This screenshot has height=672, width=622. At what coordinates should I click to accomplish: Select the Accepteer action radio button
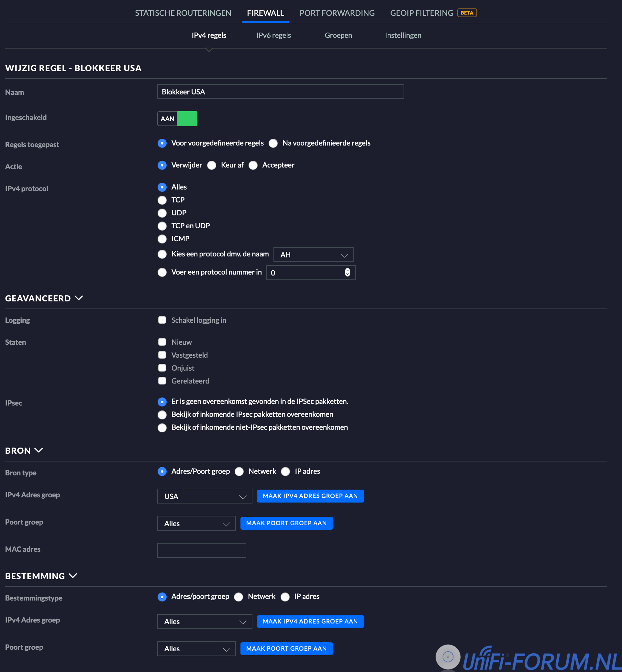(x=253, y=165)
